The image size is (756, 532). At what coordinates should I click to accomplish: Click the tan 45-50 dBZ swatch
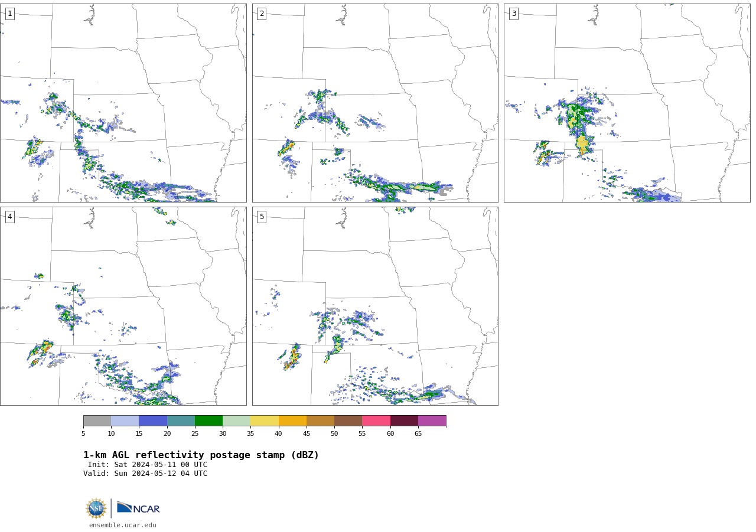[320, 421]
